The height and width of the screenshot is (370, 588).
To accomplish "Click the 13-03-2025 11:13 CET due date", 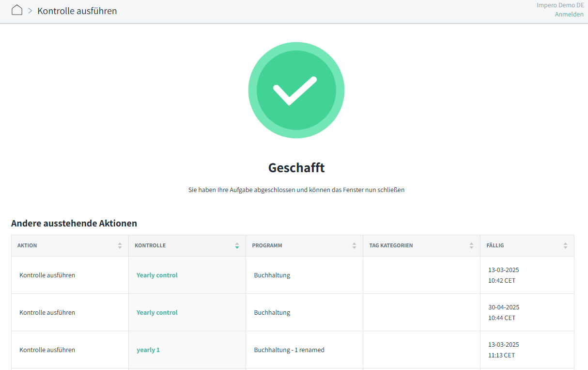I will (x=504, y=350).
